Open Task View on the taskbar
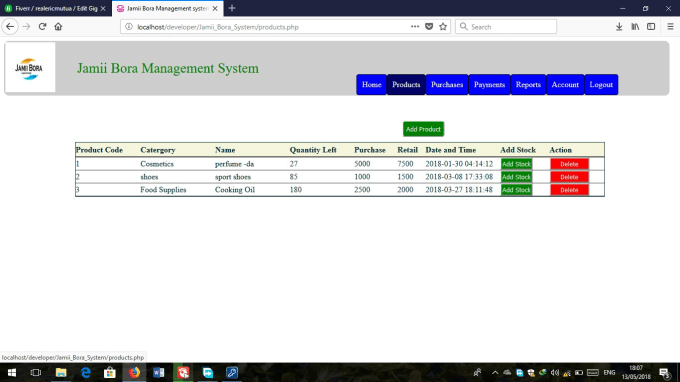Image resolution: width=680 pixels, height=382 pixels. (36, 372)
